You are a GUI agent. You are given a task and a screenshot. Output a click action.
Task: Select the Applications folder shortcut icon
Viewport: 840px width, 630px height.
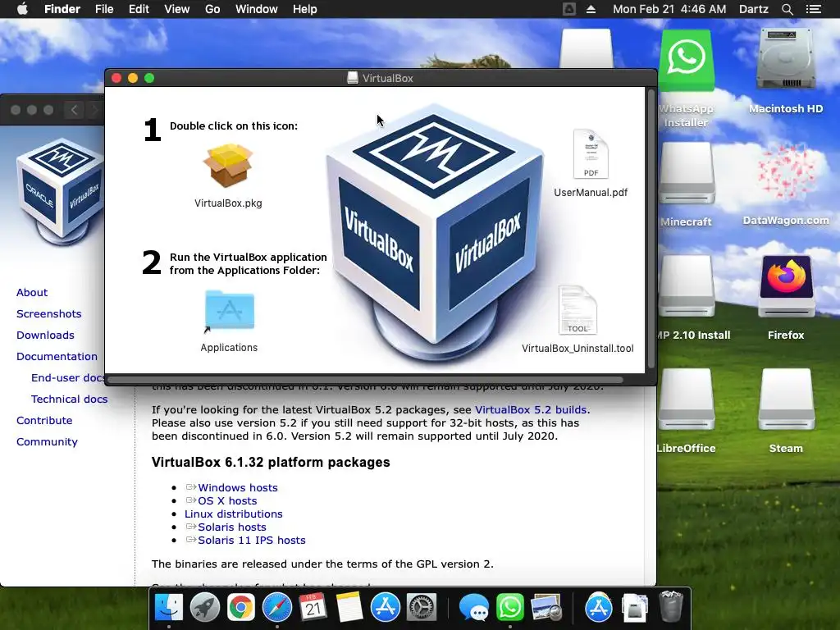click(x=230, y=311)
